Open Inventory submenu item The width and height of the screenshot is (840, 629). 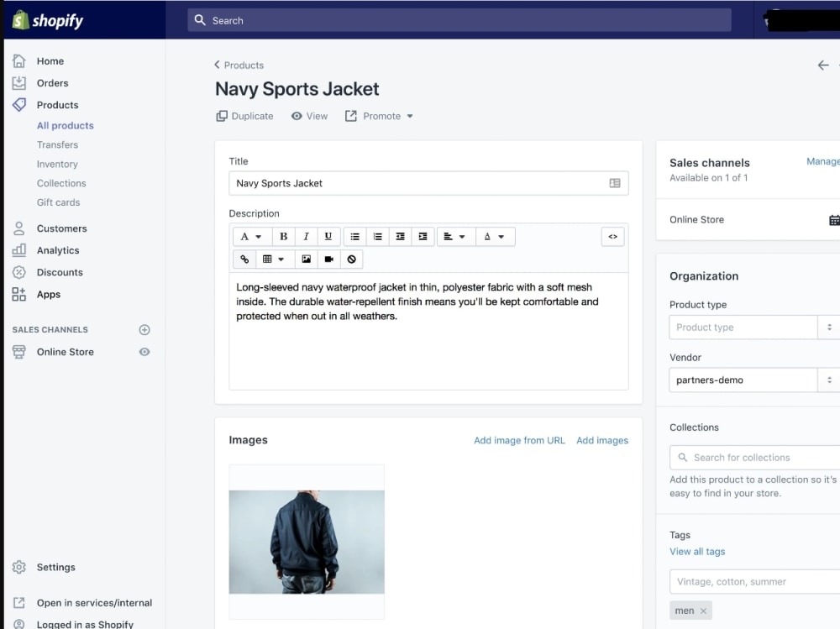coord(57,164)
